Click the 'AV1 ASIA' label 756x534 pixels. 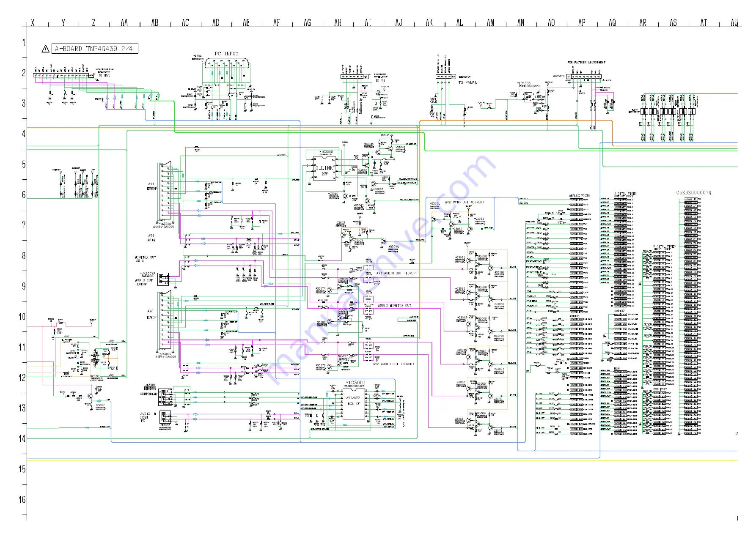(x=151, y=238)
